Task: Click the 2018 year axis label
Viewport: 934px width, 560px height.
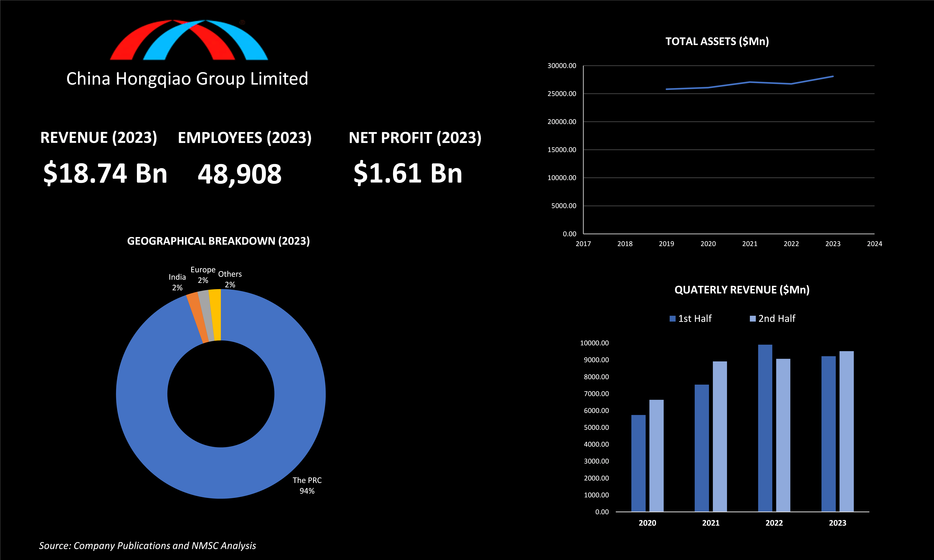Action: (625, 244)
